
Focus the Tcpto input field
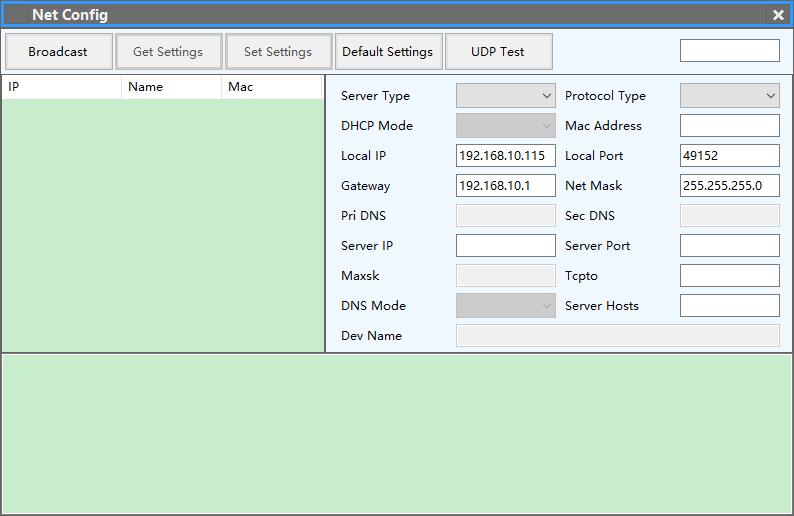[x=729, y=276]
